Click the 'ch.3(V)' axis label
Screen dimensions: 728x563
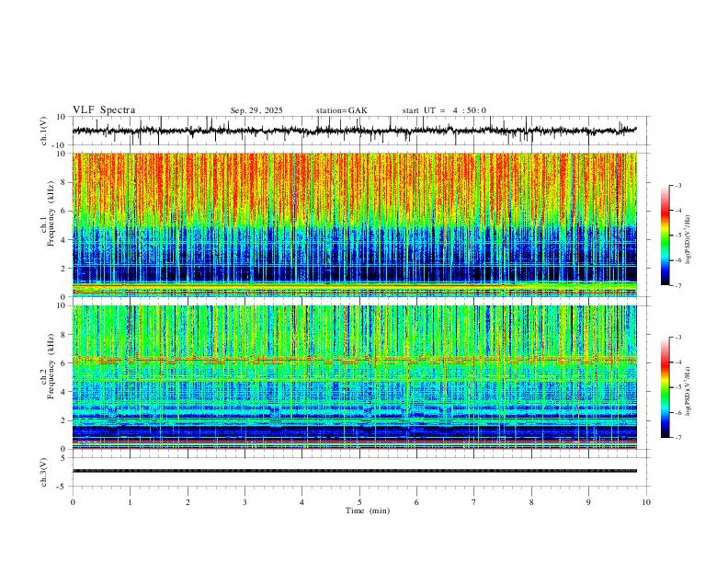tap(44, 472)
